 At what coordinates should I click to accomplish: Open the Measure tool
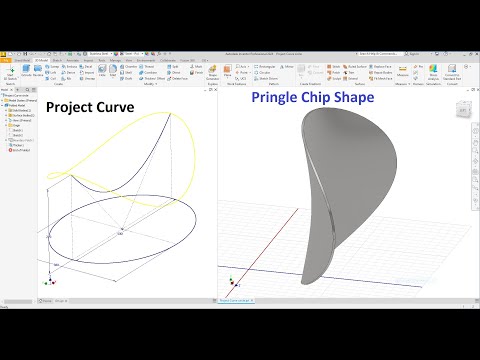pos(403,71)
